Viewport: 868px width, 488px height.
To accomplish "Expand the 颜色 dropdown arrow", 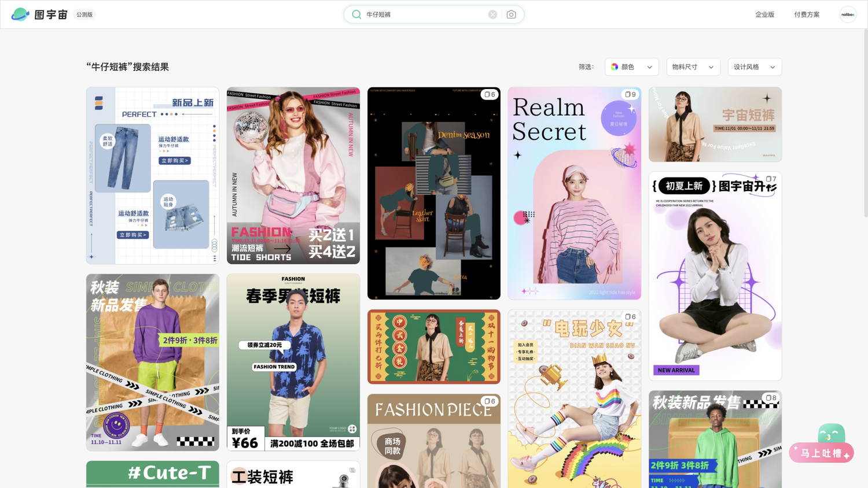I will 649,67.
